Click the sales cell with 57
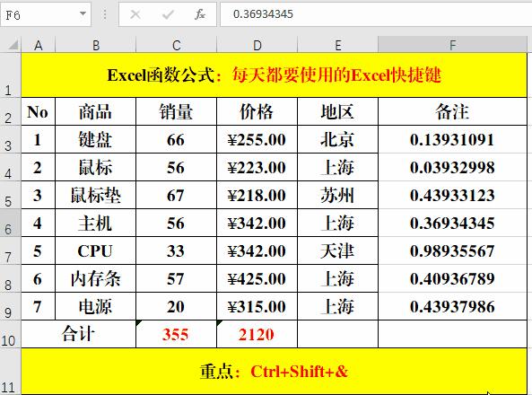 point(176,278)
